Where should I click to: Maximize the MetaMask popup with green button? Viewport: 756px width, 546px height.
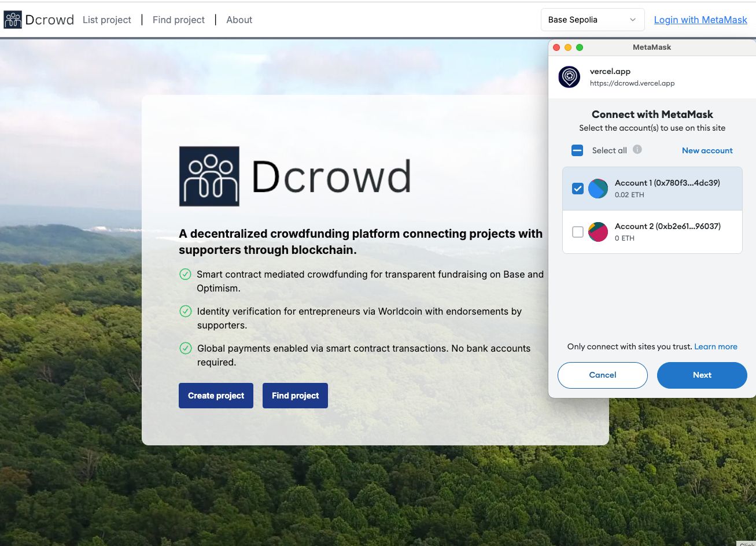pos(580,47)
